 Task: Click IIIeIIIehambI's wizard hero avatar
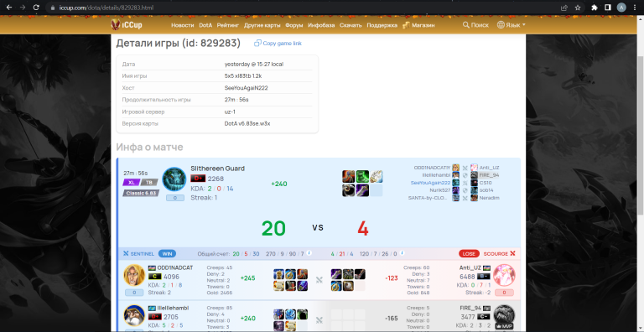pos(134,315)
